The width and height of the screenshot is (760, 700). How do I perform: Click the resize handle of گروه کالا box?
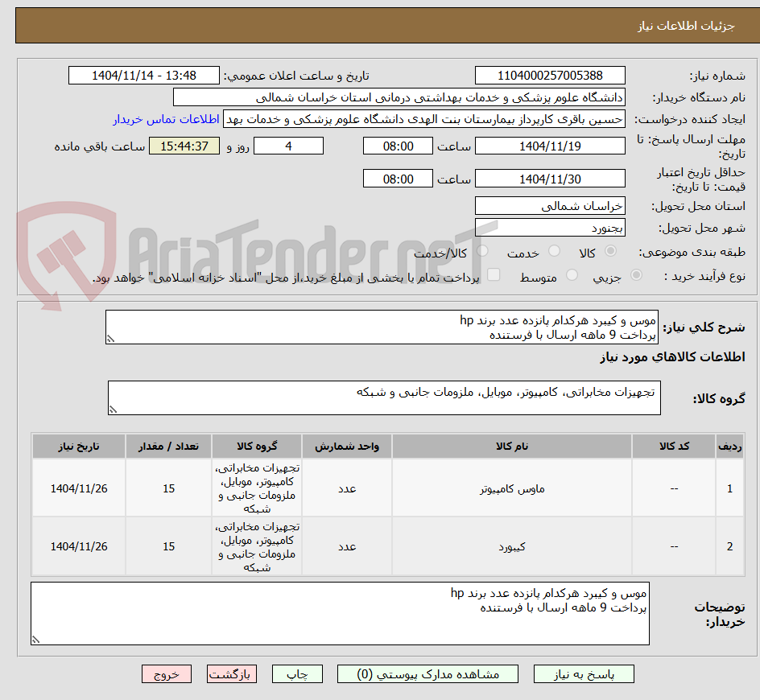point(113,410)
